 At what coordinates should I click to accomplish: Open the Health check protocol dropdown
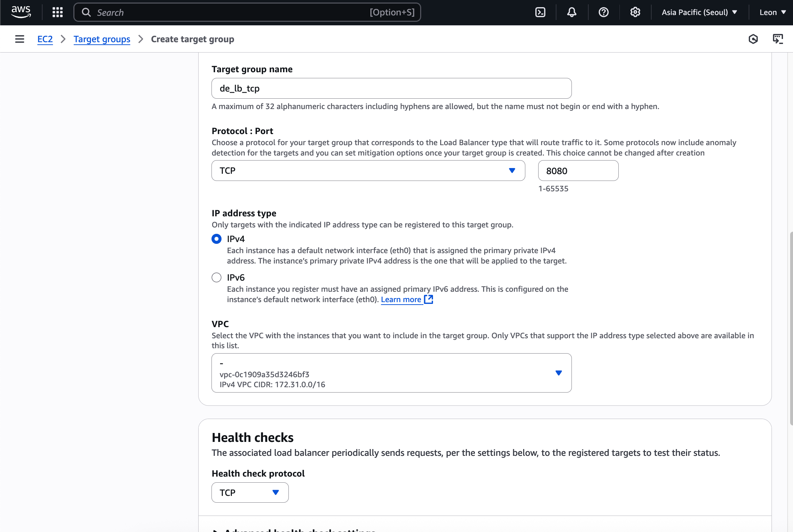tap(250, 492)
